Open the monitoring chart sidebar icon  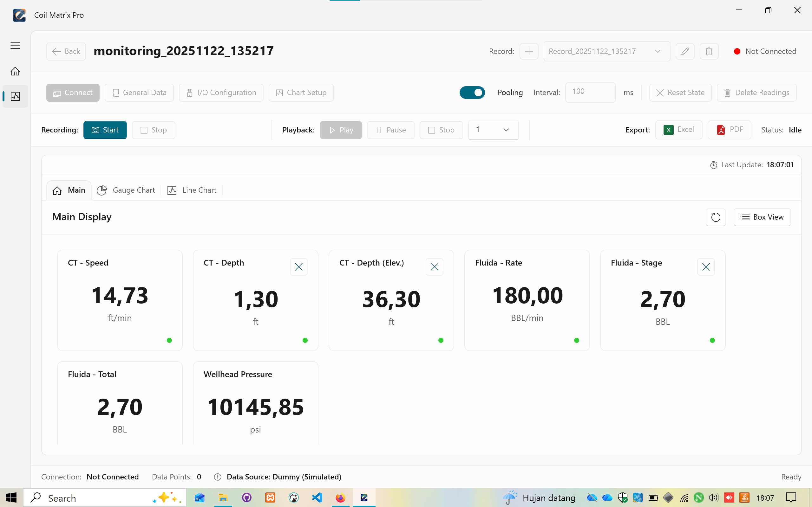coord(15,97)
